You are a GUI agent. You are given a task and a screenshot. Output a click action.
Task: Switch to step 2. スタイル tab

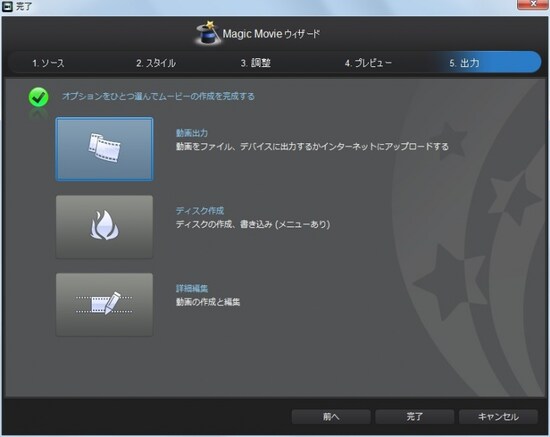click(156, 63)
